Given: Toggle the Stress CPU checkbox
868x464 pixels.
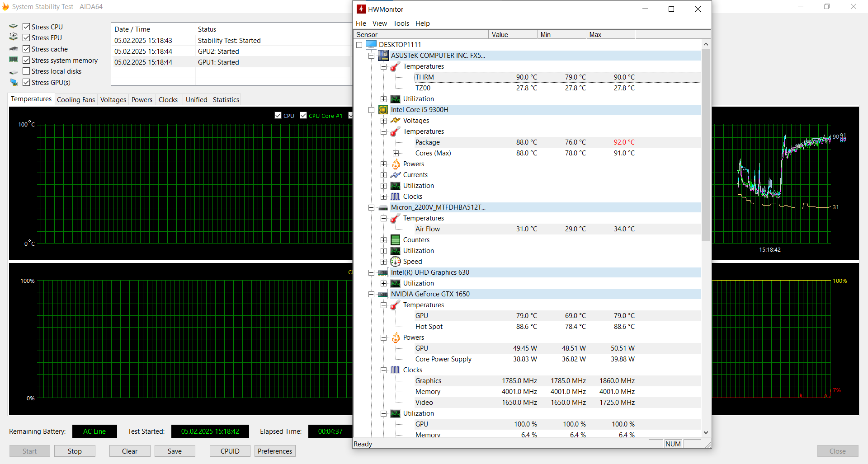Looking at the screenshot, I should (x=26, y=27).
